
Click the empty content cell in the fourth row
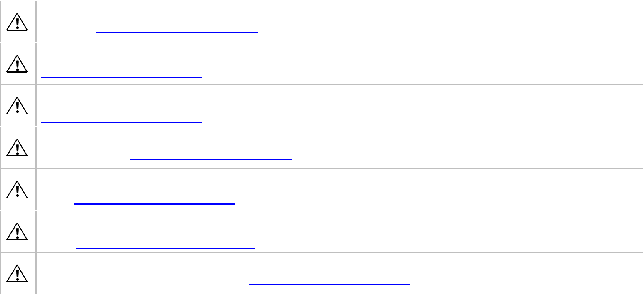point(339,147)
